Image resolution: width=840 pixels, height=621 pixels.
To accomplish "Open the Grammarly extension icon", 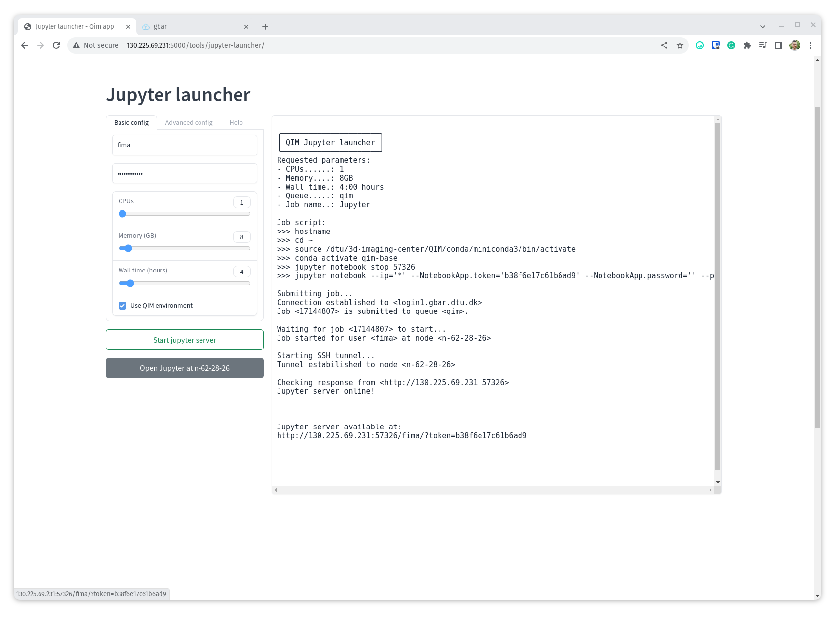I will coord(731,45).
